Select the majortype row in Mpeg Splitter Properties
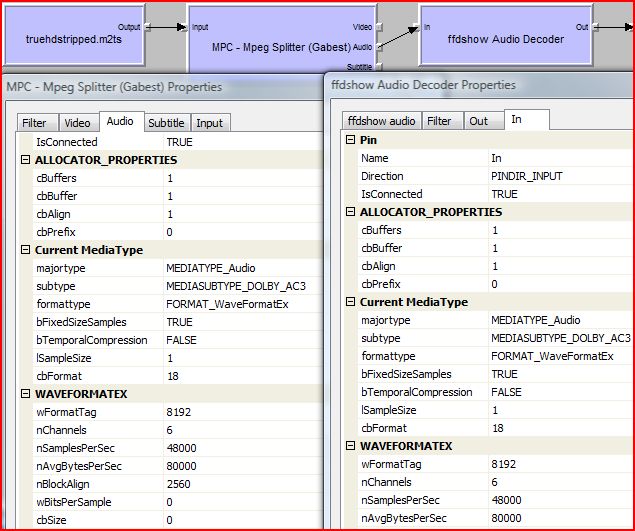The height and width of the screenshot is (531, 635). point(178,268)
